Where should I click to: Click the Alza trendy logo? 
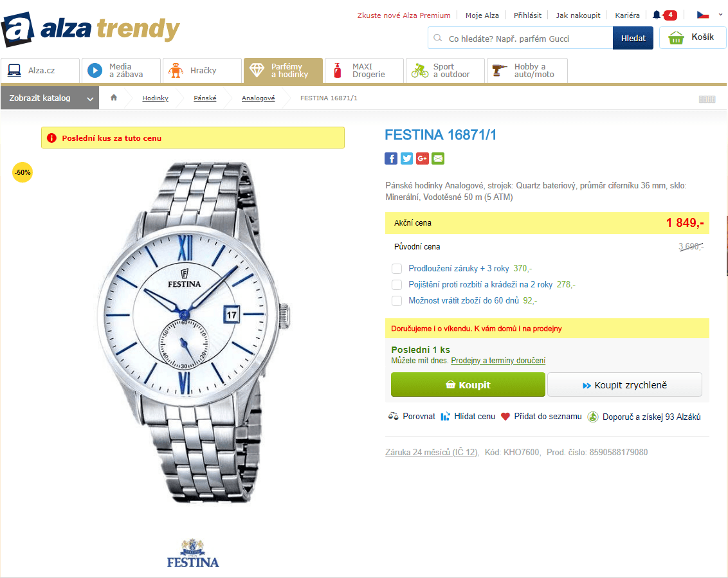[91, 30]
